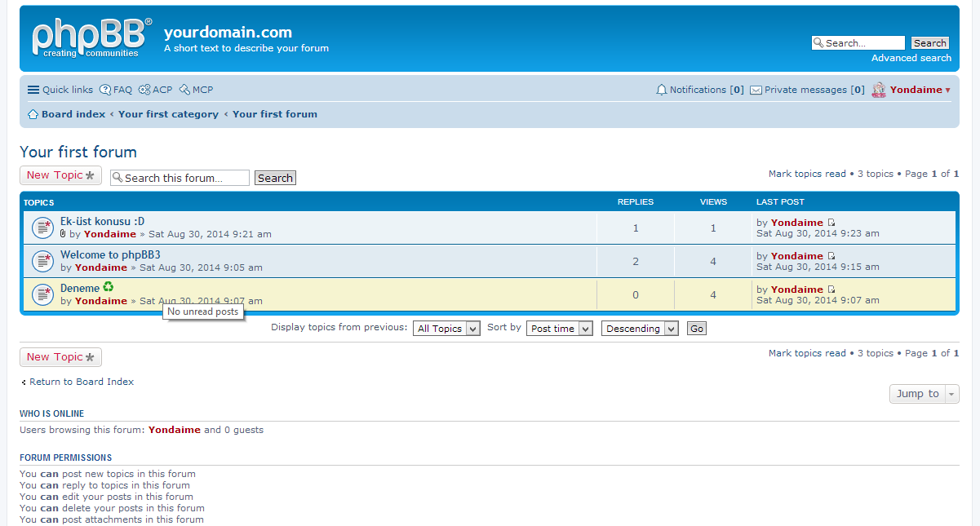View latest post icon in Deneme row
Viewport: 980px width, 526px height.
pos(831,290)
